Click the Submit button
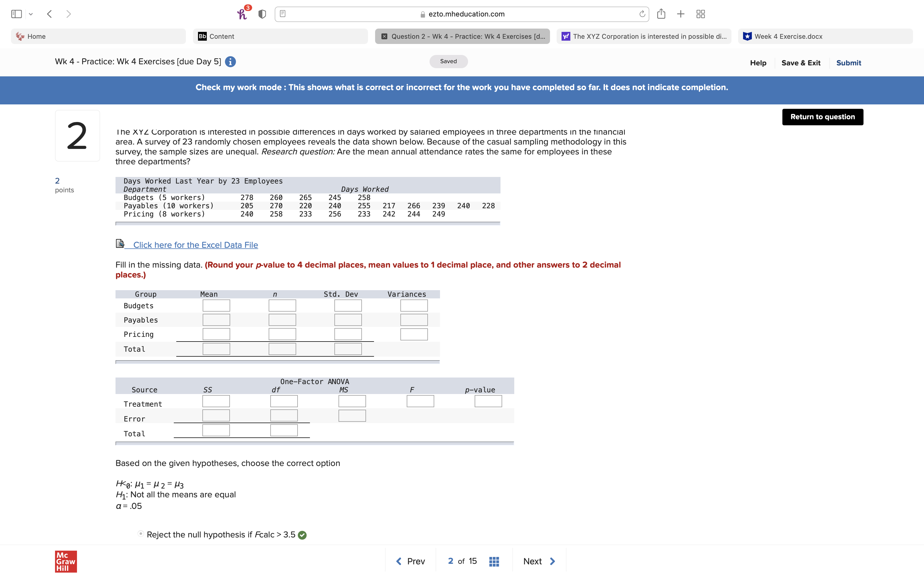This screenshot has width=924, height=577. tap(849, 63)
